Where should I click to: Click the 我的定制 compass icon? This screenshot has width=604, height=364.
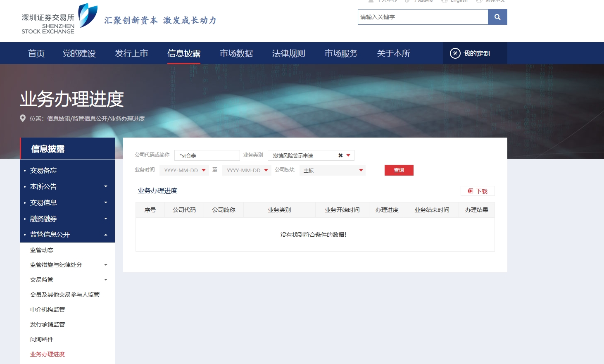pyautogui.click(x=455, y=53)
